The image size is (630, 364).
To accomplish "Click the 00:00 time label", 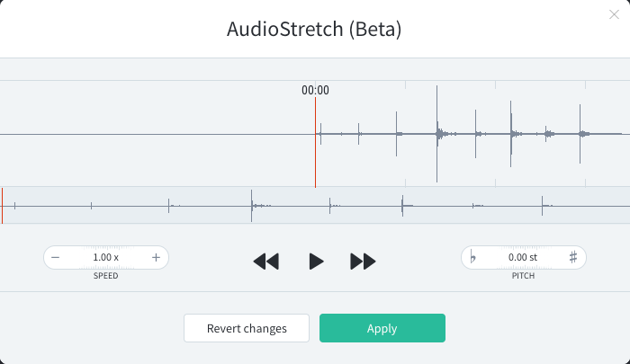I will (315, 90).
